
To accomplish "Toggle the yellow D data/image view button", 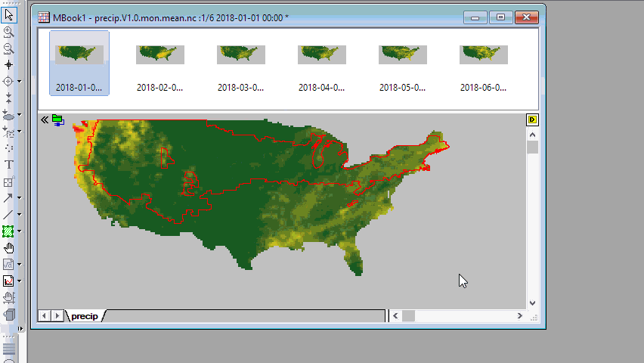I will point(532,120).
